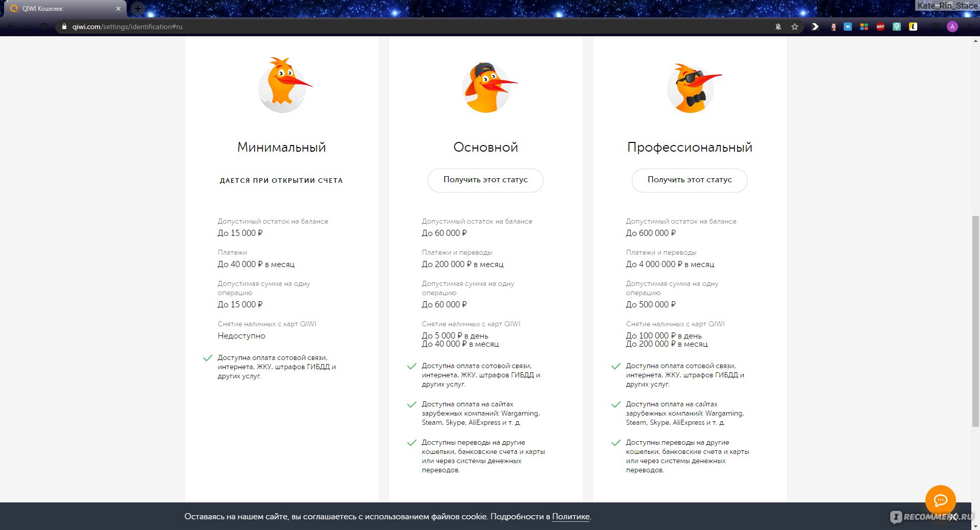The height and width of the screenshot is (530, 980).
Task: Close the QIWI Кошелек tab
Action: pyautogui.click(x=118, y=9)
